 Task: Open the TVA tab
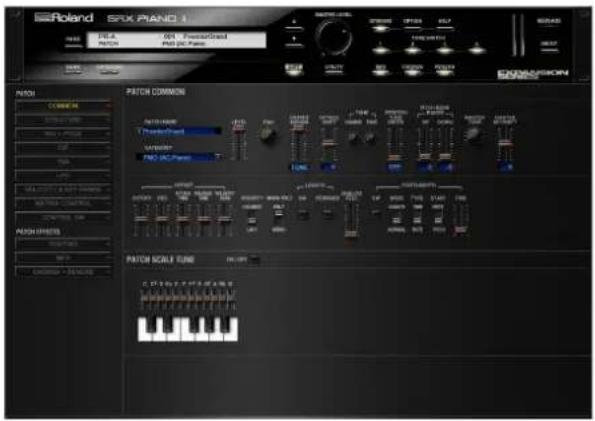click(63, 162)
